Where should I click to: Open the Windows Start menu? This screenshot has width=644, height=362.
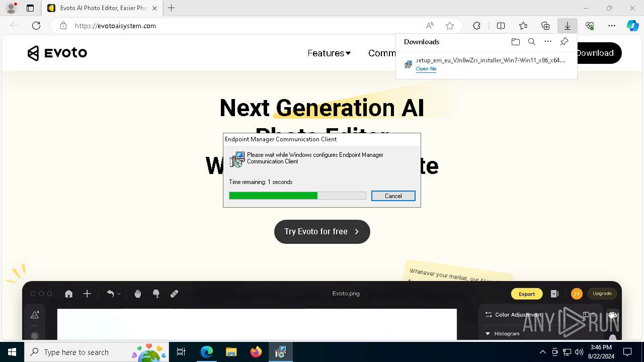tap(12, 352)
